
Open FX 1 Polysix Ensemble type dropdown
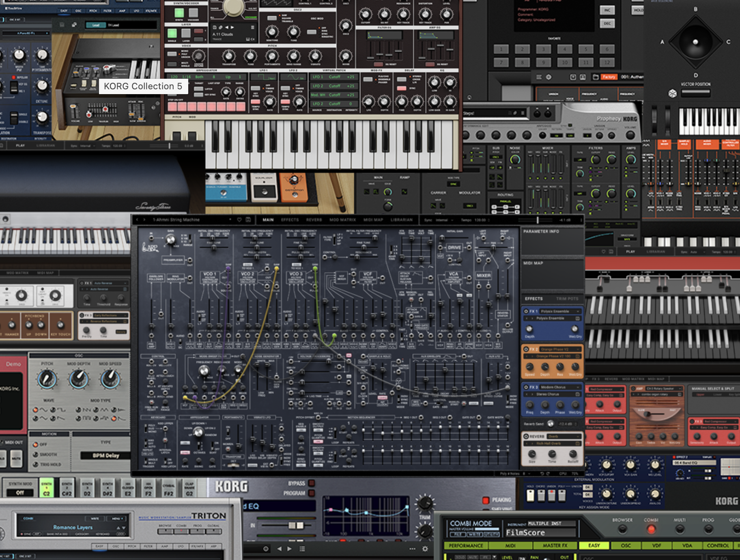point(560,311)
